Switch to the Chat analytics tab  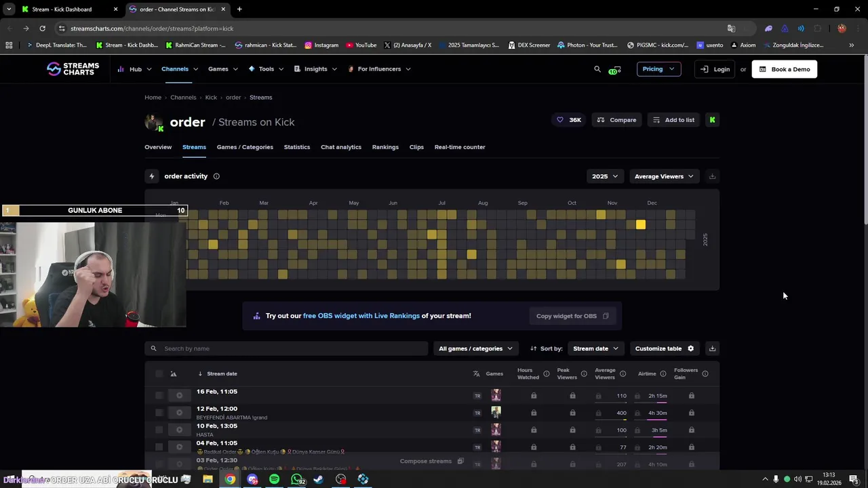[341, 147]
